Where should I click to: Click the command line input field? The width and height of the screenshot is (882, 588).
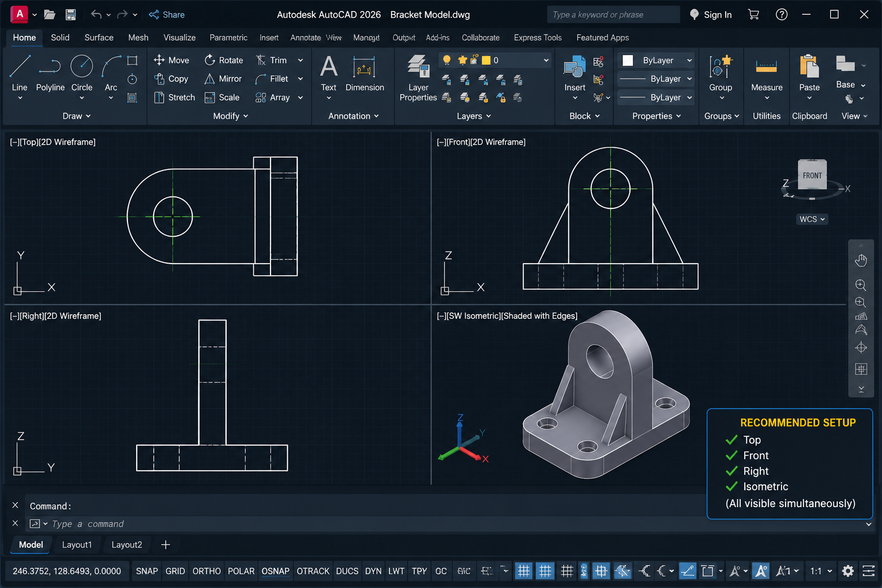[x=448, y=524]
